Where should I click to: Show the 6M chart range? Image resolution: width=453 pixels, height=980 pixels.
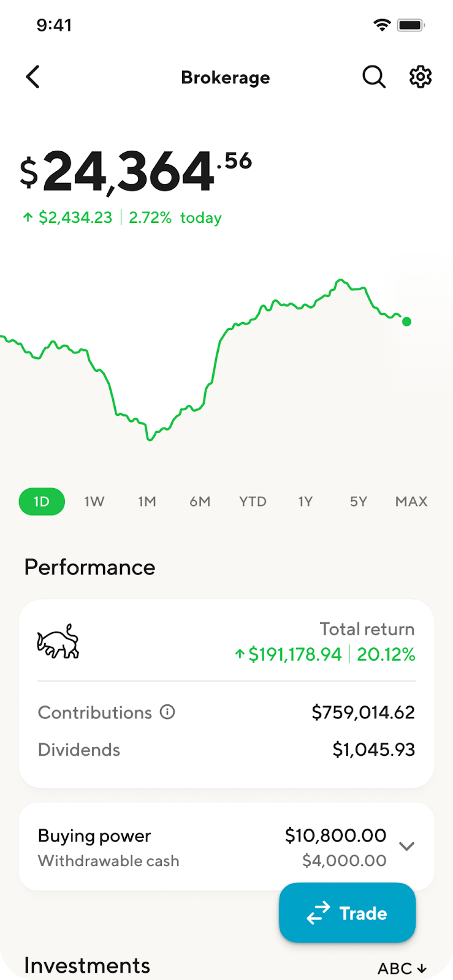200,502
